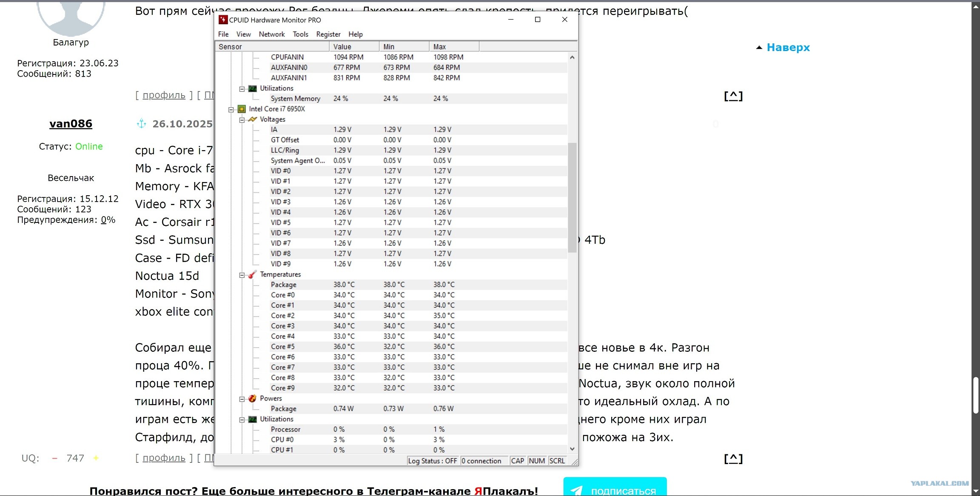Click the Value column header
This screenshot has height=496, width=980.
tap(354, 46)
